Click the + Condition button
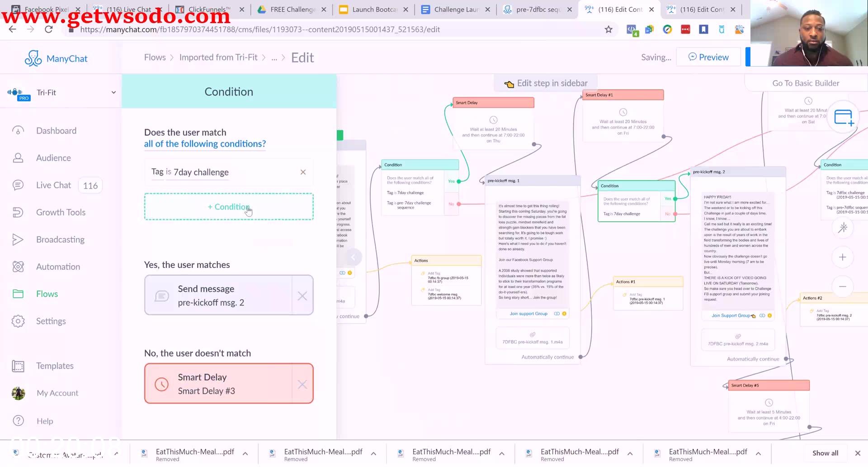 (x=229, y=207)
